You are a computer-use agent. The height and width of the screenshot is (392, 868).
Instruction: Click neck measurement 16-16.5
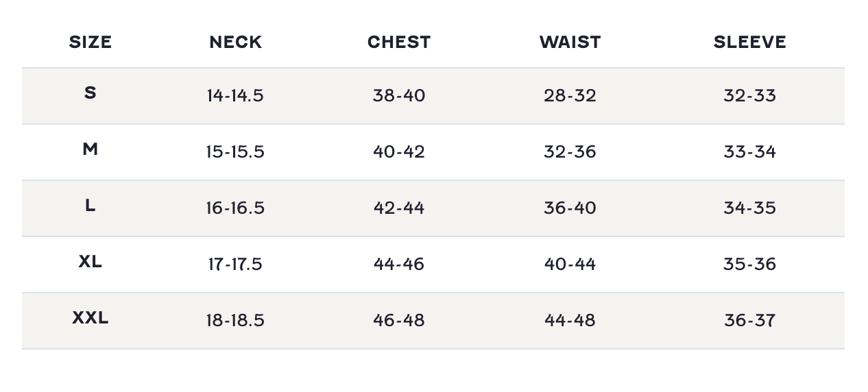pos(235,208)
